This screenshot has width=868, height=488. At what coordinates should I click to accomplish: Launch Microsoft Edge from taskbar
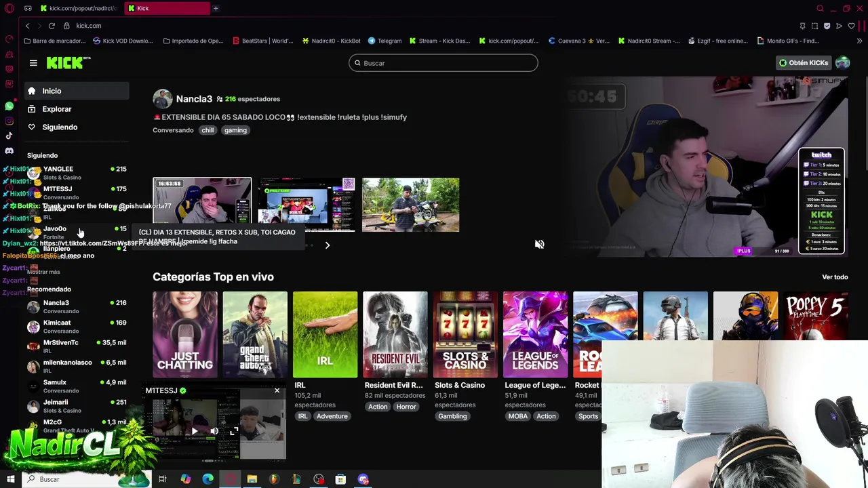pyautogui.click(x=208, y=479)
